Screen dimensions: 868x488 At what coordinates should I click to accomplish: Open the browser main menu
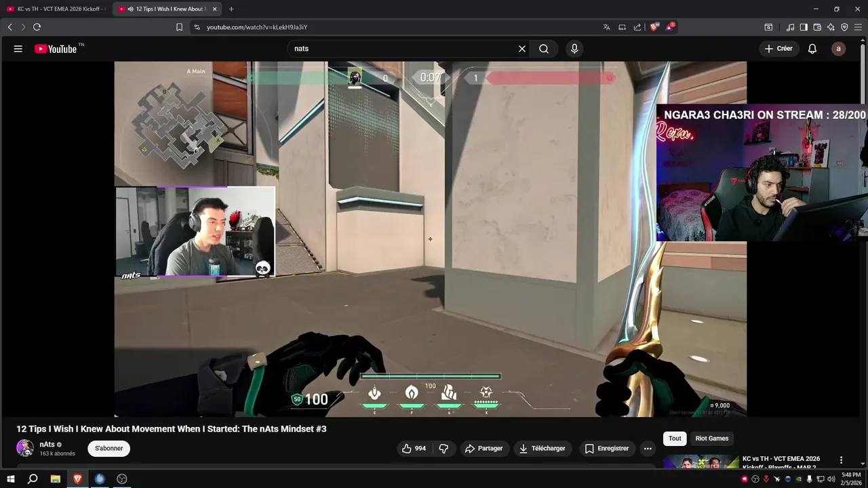click(858, 27)
